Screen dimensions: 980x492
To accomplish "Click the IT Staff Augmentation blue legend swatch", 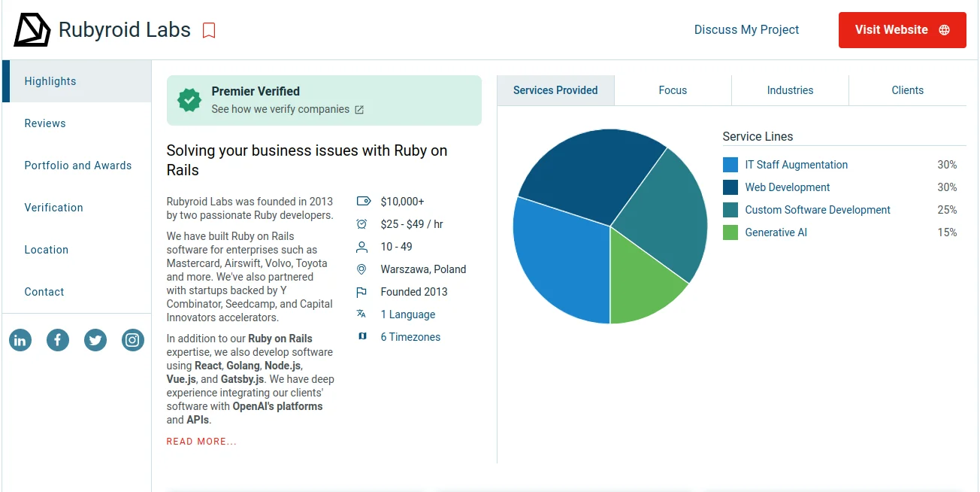I will point(730,165).
